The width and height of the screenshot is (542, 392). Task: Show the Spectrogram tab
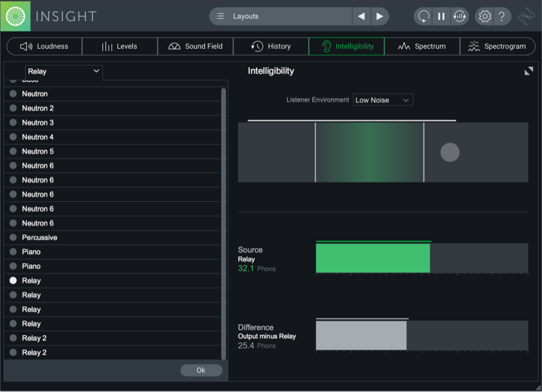[x=497, y=46]
